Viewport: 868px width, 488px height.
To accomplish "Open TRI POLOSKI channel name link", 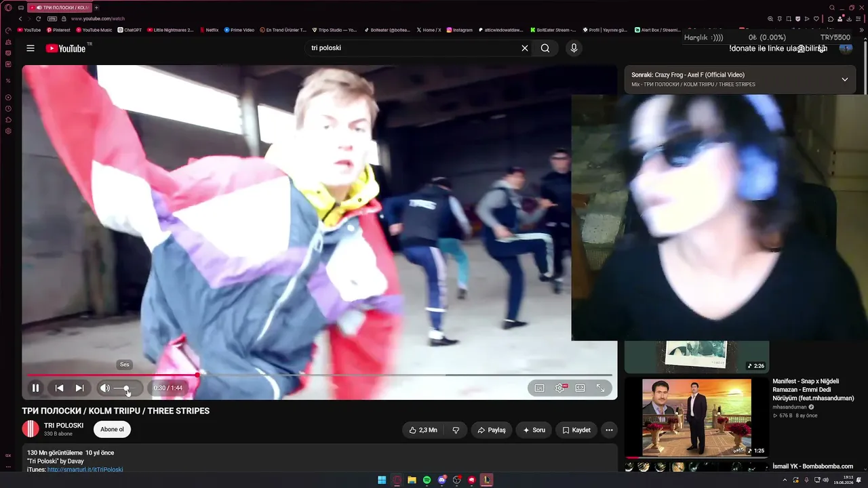I will click(64, 426).
